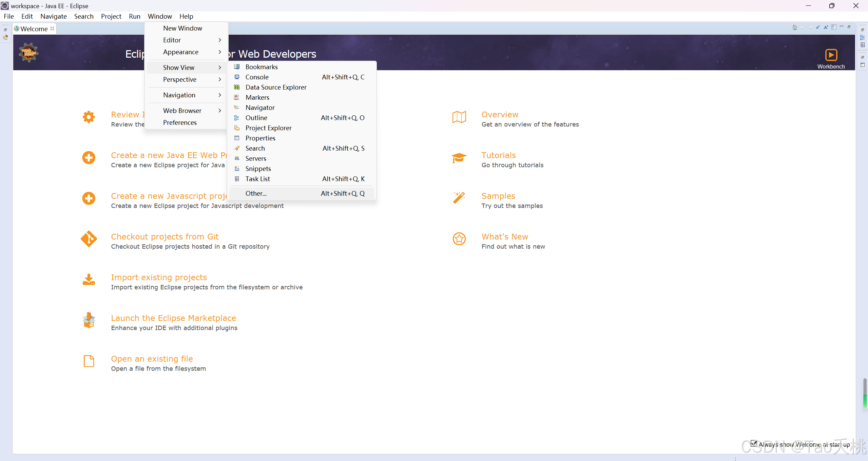
Task: Click the Customize page checklist icon
Action: [834, 27]
